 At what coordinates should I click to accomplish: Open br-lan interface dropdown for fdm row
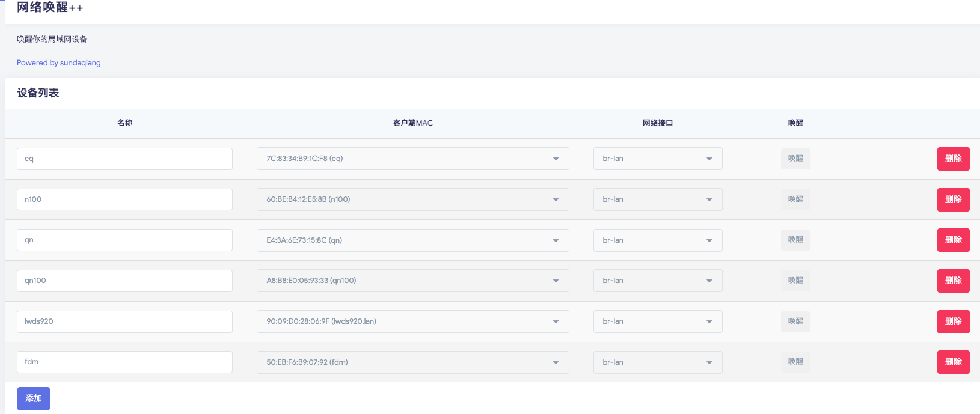click(657, 362)
